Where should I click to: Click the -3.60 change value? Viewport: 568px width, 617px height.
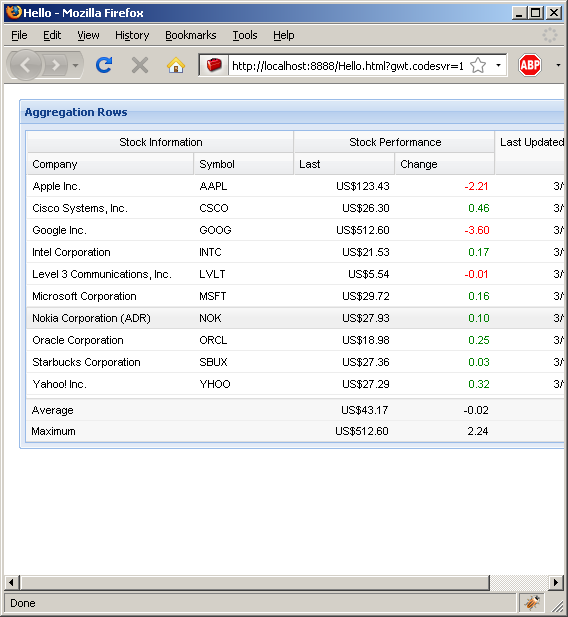[477, 230]
